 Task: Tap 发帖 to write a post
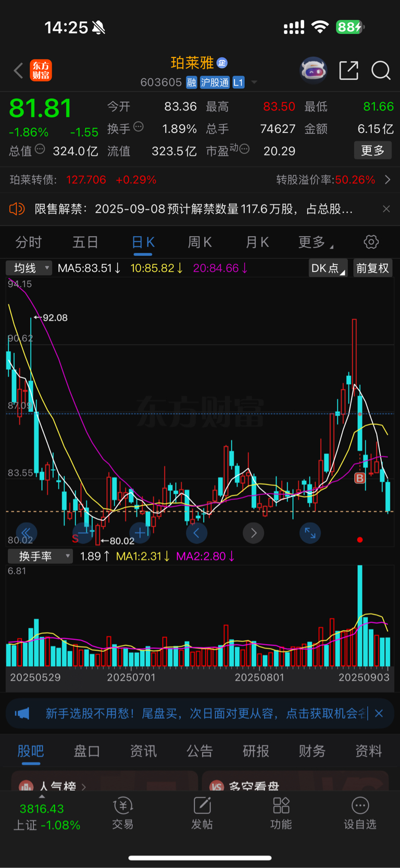point(202,813)
